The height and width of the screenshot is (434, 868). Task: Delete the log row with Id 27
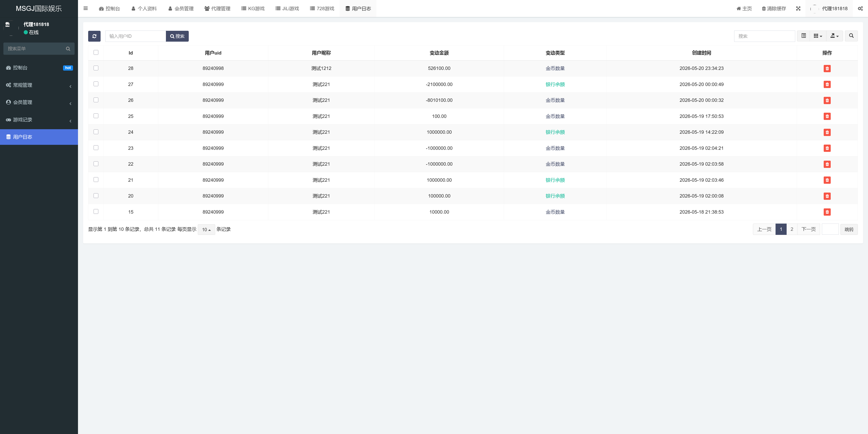pos(827,84)
